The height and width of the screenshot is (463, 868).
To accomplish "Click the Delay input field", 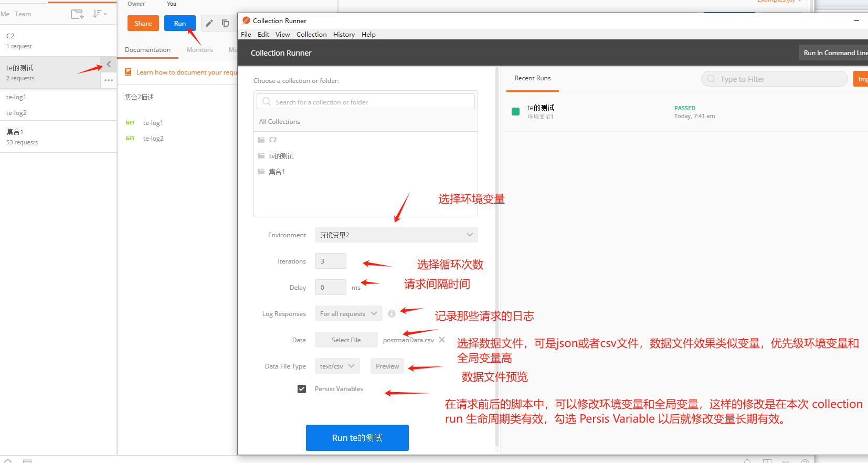I will (x=331, y=287).
